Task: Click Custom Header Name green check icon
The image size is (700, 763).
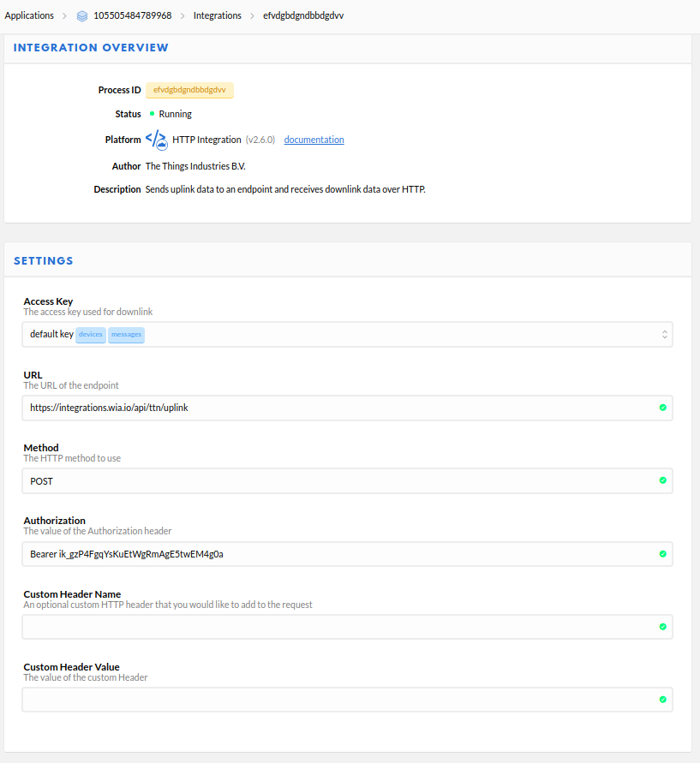Action: tap(662, 627)
